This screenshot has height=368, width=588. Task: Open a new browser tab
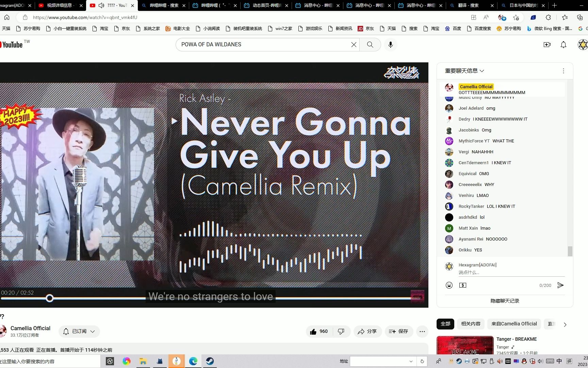555,5
